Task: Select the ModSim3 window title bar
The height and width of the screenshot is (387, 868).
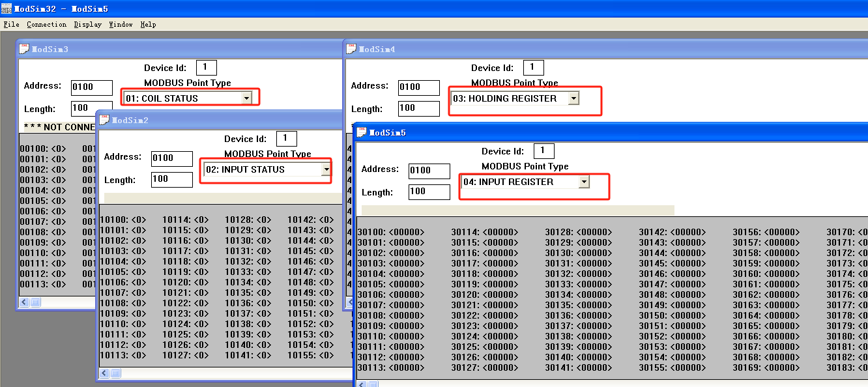Action: pyautogui.click(x=179, y=49)
